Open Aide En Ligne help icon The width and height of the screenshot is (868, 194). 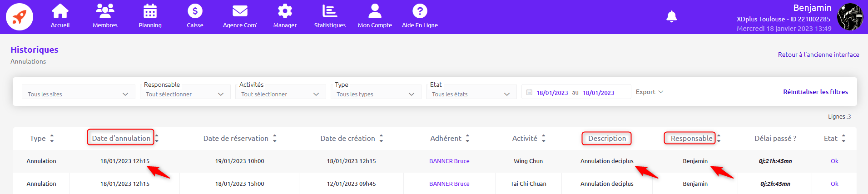pos(420,11)
